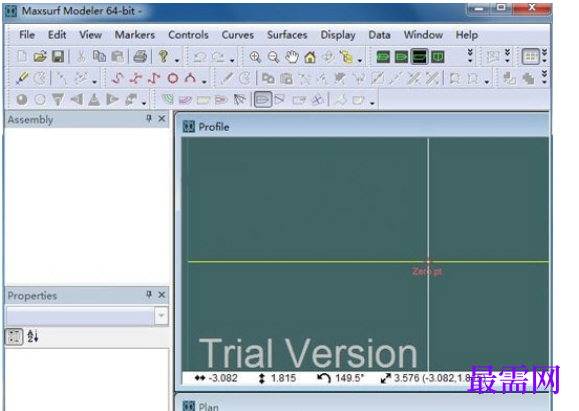Toggle the highlighted half-hull display button
This screenshot has width=579, height=411.
[263, 100]
